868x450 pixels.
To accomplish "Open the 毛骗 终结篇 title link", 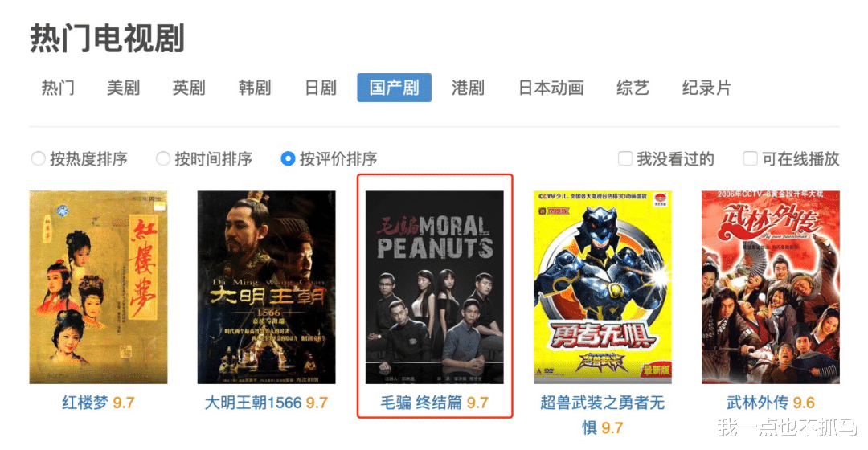I will pyautogui.click(x=421, y=403).
